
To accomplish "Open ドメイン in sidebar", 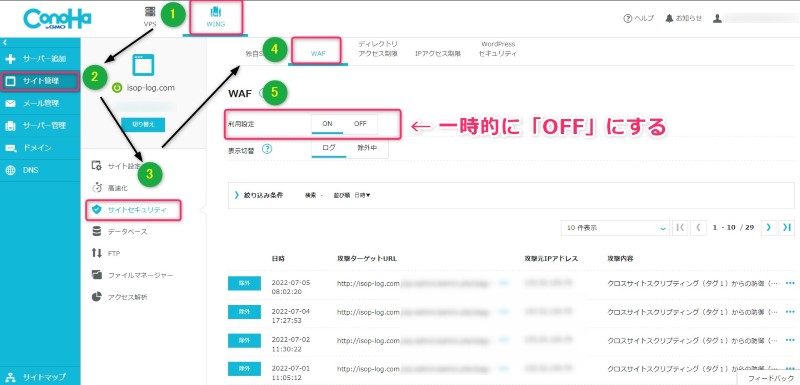I will pyautogui.click(x=40, y=148).
